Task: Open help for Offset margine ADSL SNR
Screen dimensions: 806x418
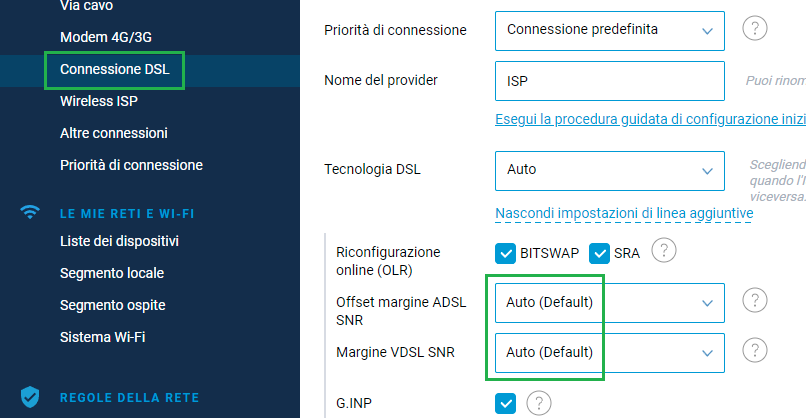Action: coord(755,300)
